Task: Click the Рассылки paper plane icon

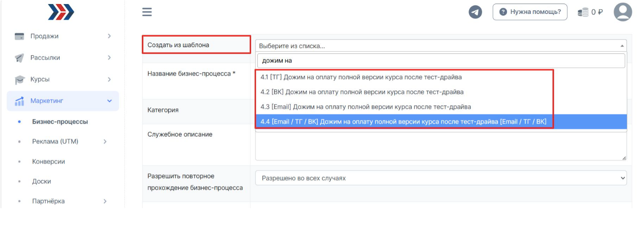Action: pyautogui.click(x=19, y=58)
